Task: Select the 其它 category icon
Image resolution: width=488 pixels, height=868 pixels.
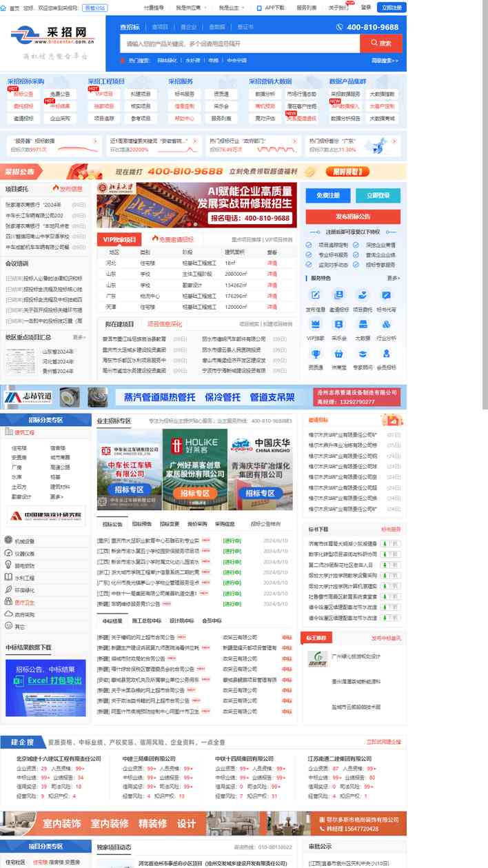Action: coord(8,627)
